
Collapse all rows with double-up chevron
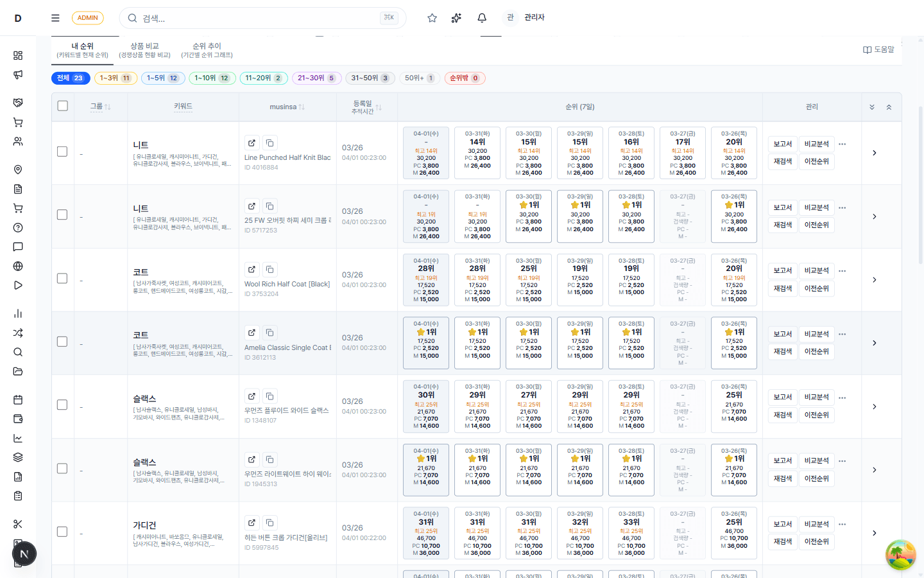point(889,107)
